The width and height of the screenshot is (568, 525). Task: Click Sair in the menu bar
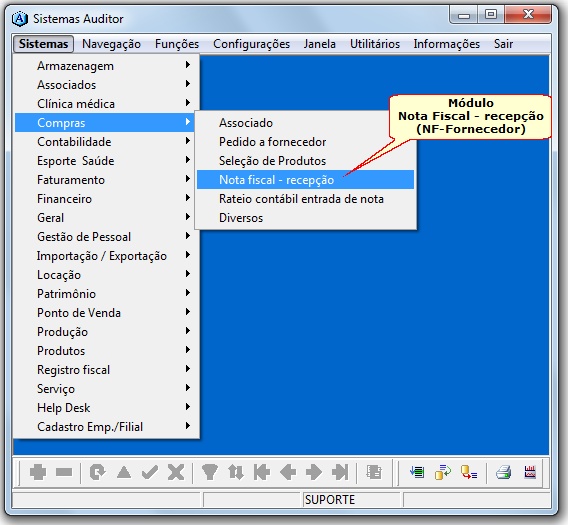[x=503, y=44]
